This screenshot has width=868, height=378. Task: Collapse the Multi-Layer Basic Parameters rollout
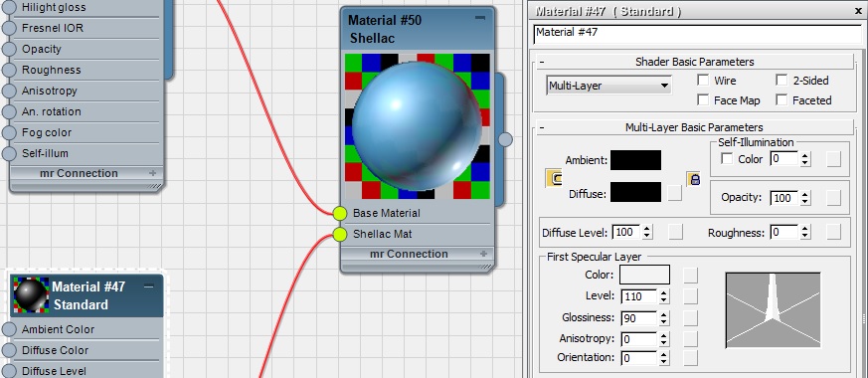coord(694,127)
